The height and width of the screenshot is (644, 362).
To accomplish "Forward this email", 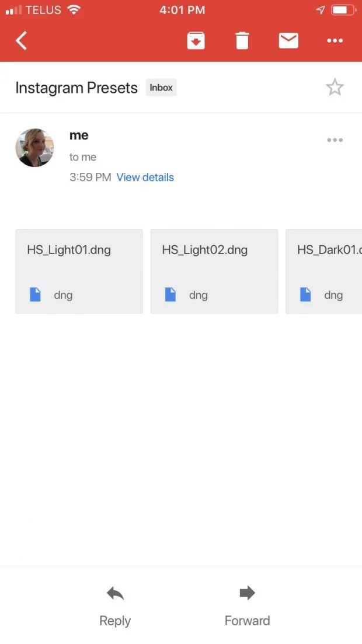I will [247, 606].
